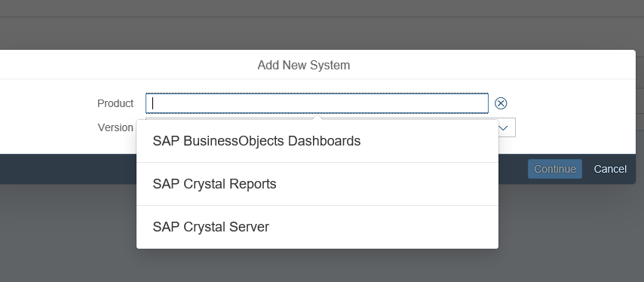Clear the Product field with the X icon

point(500,103)
